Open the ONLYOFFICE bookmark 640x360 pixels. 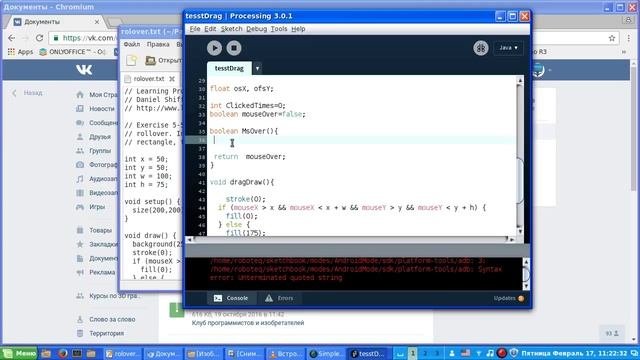[72, 52]
